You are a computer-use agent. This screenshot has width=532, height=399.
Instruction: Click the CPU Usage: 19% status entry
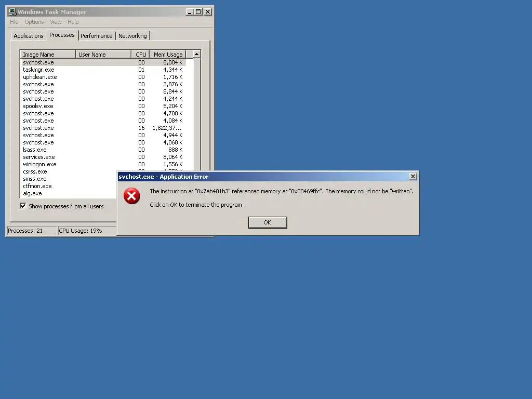(87, 231)
